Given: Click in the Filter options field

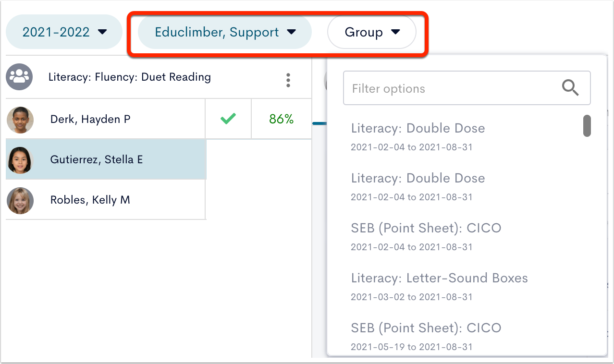Looking at the screenshot, I should point(452,88).
